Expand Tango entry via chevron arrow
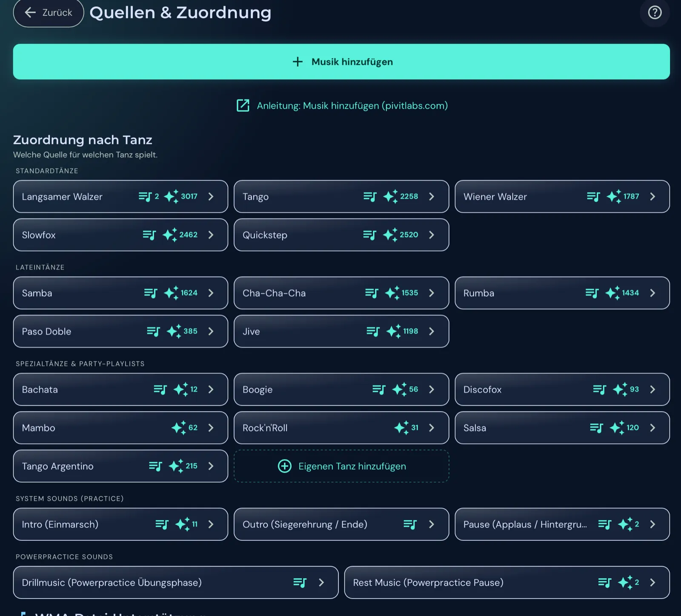Image resolution: width=681 pixels, height=616 pixels. tap(432, 196)
